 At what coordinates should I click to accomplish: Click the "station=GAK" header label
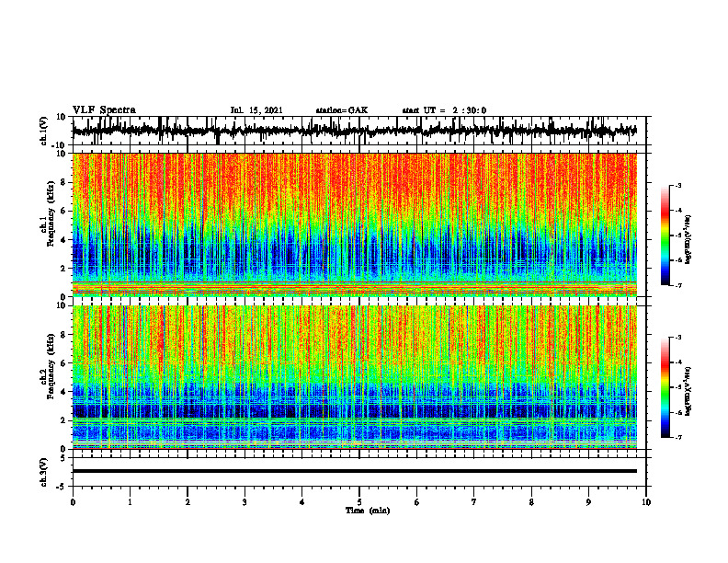(342, 110)
